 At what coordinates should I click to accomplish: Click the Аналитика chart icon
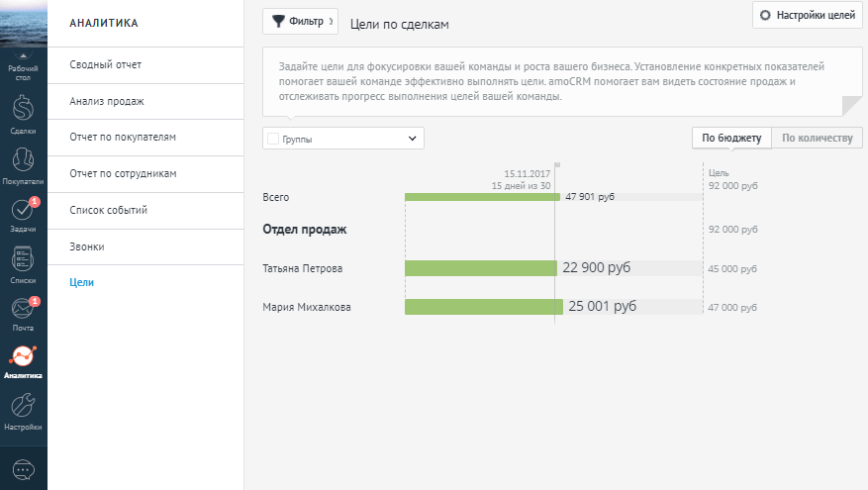23,357
